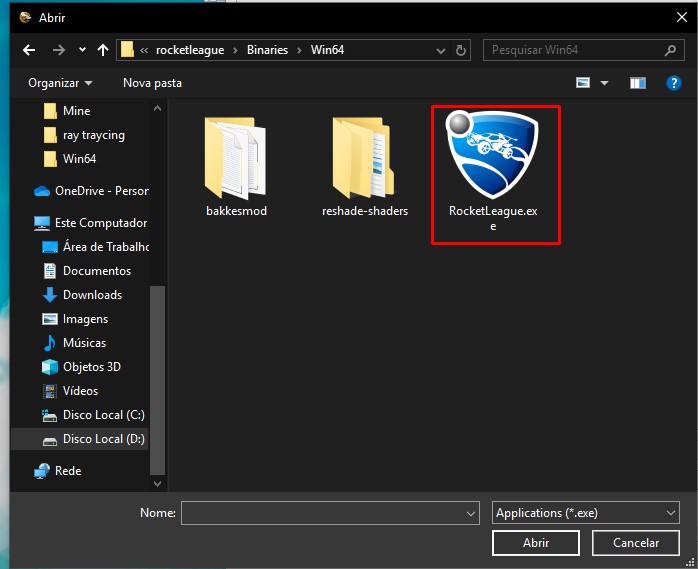
Task: Open Downloads in sidebar
Action: point(82,295)
